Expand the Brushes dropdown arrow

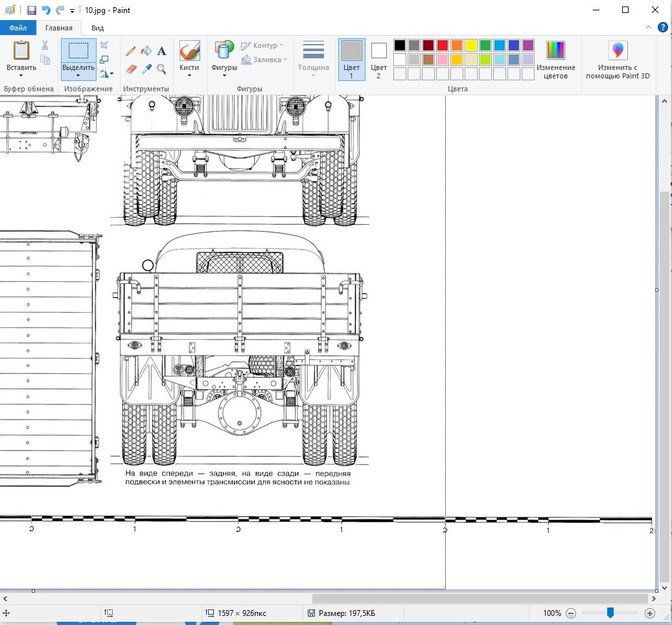(x=189, y=75)
